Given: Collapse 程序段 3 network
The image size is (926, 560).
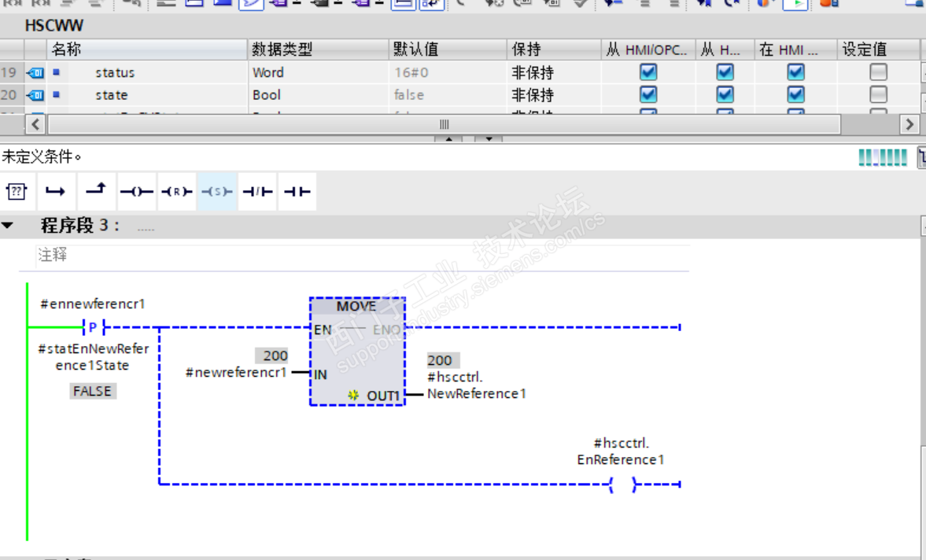Looking at the screenshot, I should [8, 226].
